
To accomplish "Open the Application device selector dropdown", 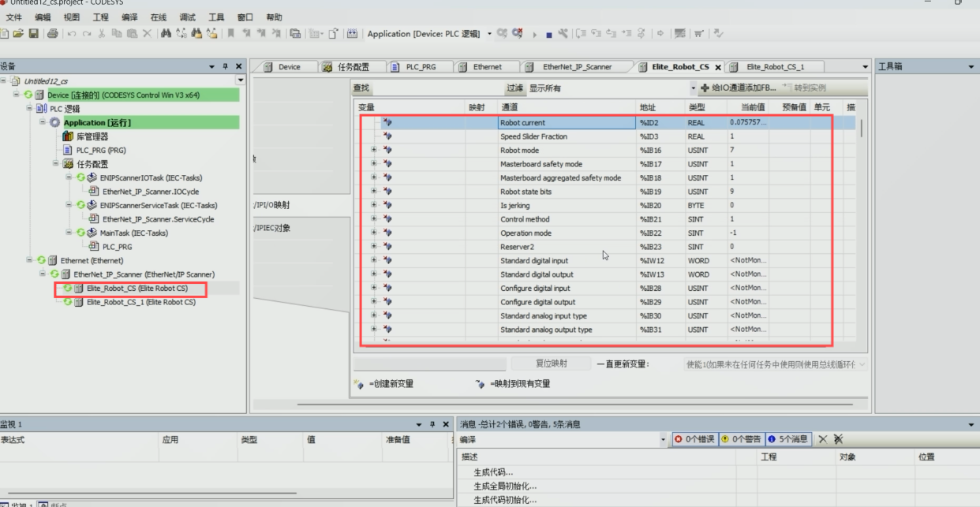I will (x=490, y=34).
